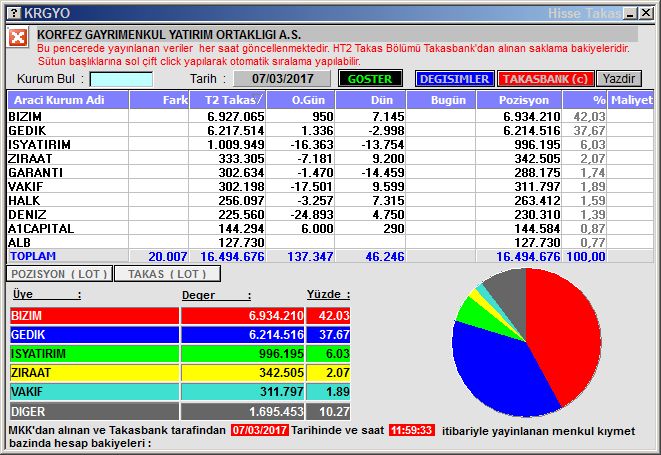Sort by T2 Takas column header
The width and height of the screenshot is (661, 455).
pos(228,100)
